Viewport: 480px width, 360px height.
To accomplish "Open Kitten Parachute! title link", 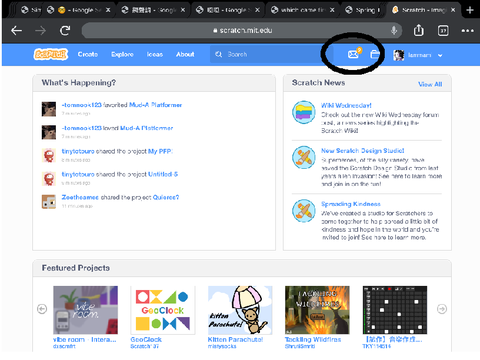I will [x=235, y=340].
